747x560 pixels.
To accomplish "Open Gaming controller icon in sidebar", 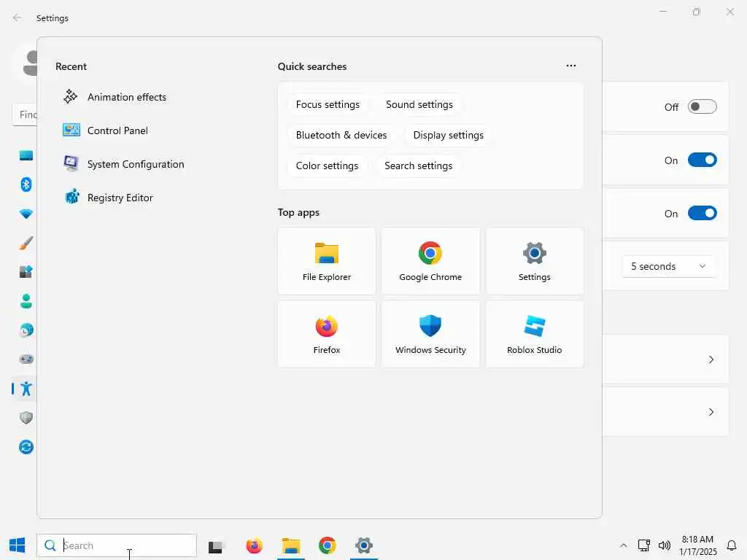I will click(26, 359).
